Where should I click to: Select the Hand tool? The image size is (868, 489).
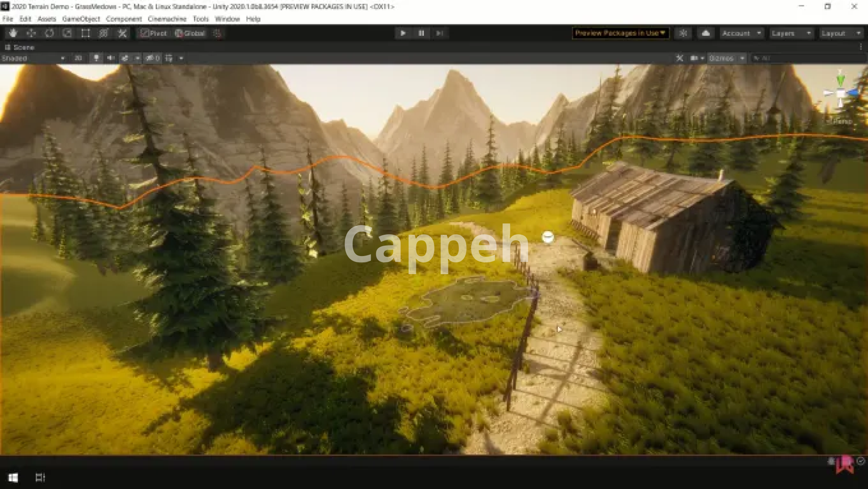(x=13, y=33)
